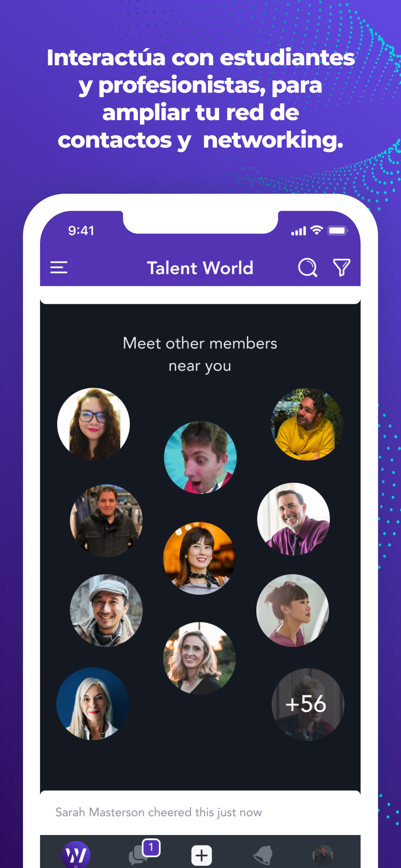Select man in yellow hoodie avatar
401x868 pixels.
click(307, 424)
